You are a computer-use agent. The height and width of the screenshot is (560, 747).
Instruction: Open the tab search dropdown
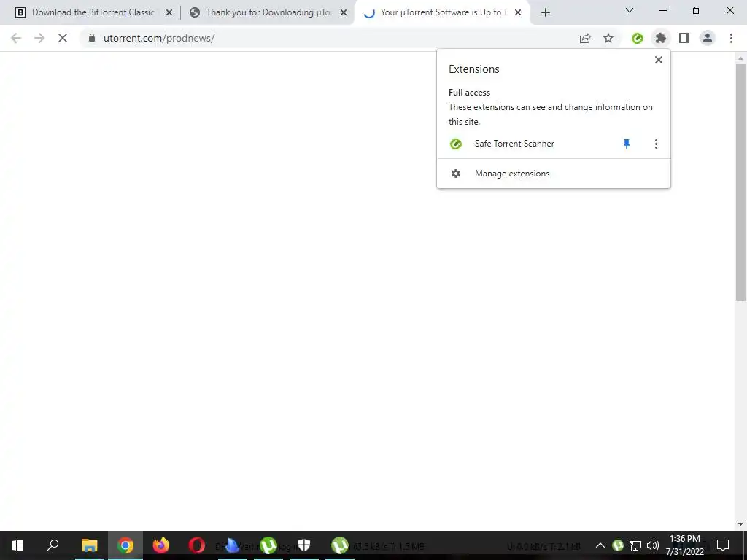(x=630, y=10)
